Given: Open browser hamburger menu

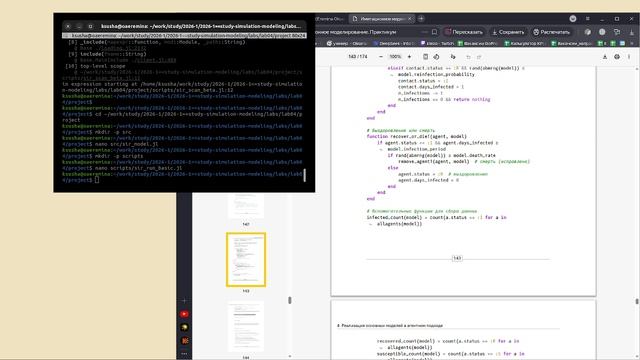Looking at the screenshot, I should point(588,19).
